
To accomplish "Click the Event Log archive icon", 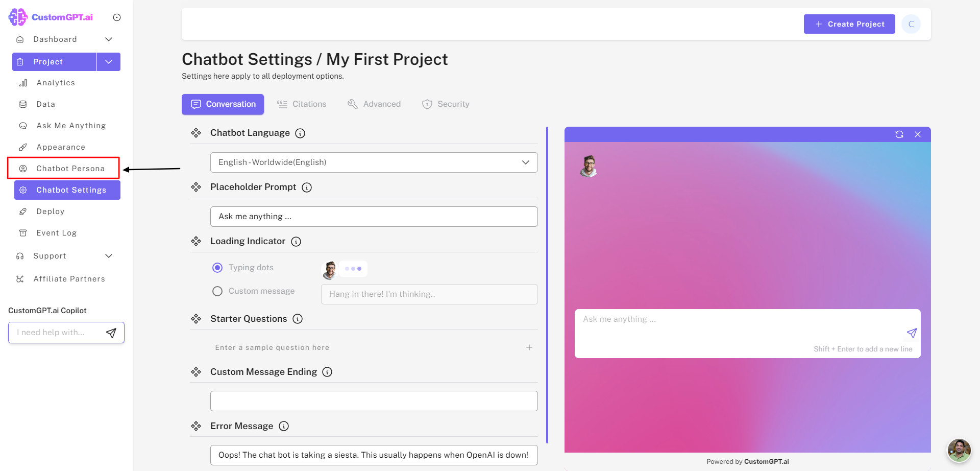I will pyautogui.click(x=23, y=233).
